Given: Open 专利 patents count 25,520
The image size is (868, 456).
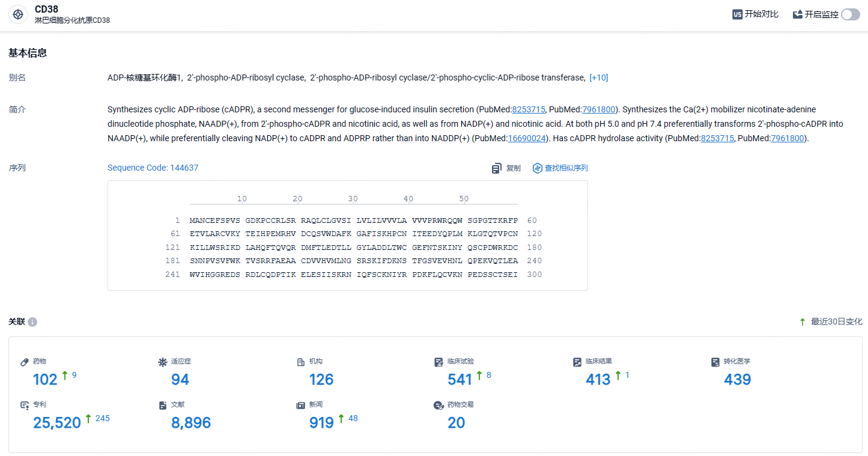Looking at the screenshot, I should [57, 423].
